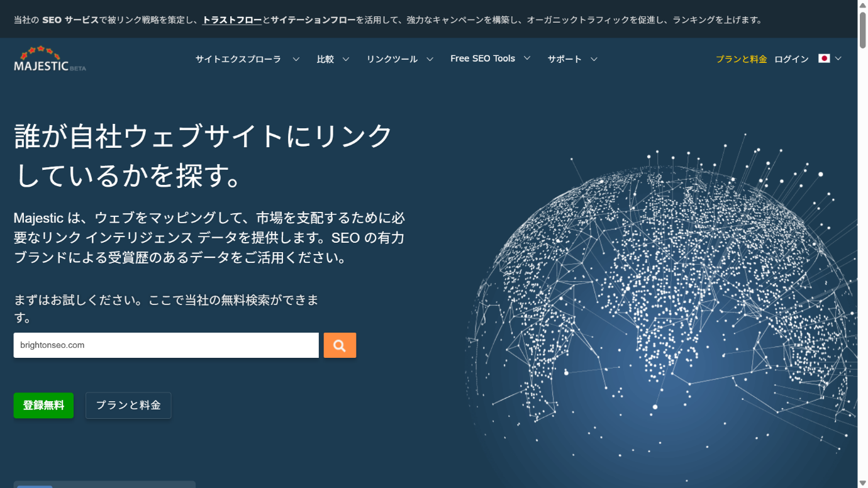This screenshot has width=868, height=488.
Task: Click the green 登録無料 button
Action: pos(43,406)
